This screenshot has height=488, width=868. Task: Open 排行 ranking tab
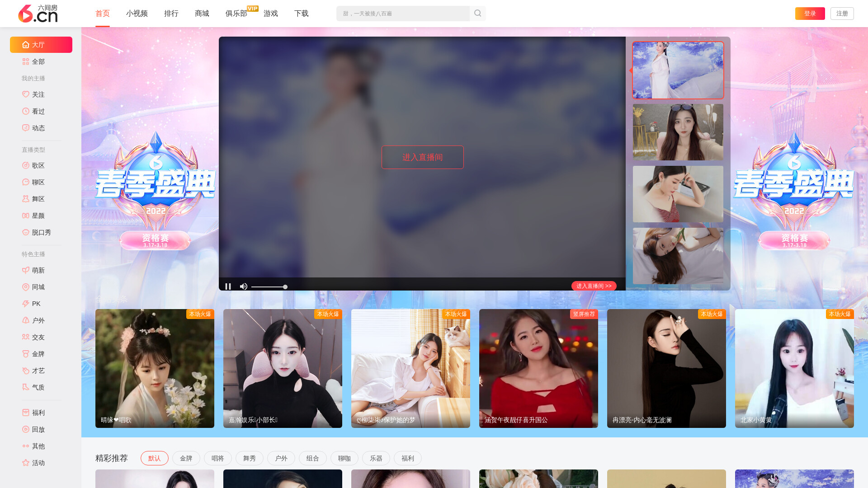click(x=171, y=14)
